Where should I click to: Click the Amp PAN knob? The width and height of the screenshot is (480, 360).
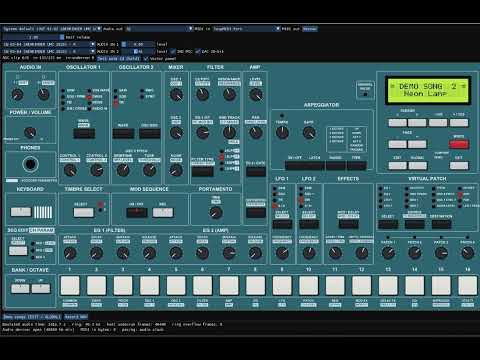coord(256,133)
